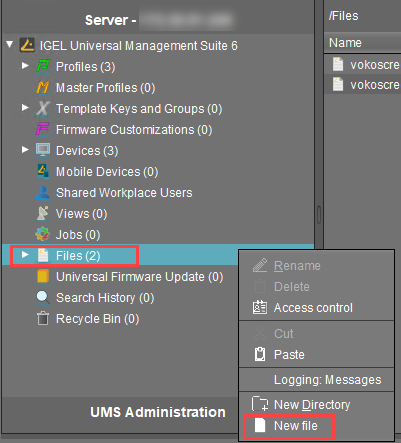The height and width of the screenshot is (443, 401).
Task: Click the orange Master Profiles icon
Action: coord(43,87)
